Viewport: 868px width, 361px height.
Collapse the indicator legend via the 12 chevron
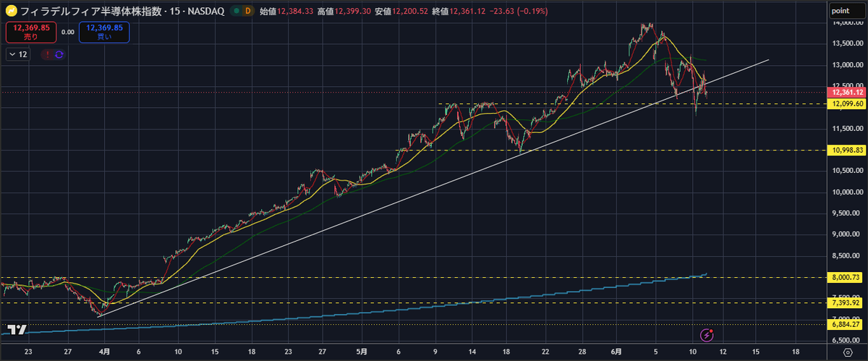(18, 54)
